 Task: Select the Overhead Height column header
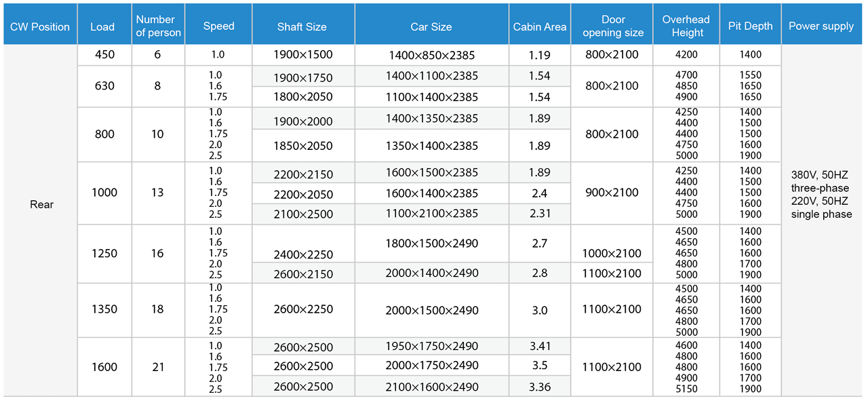click(686, 26)
